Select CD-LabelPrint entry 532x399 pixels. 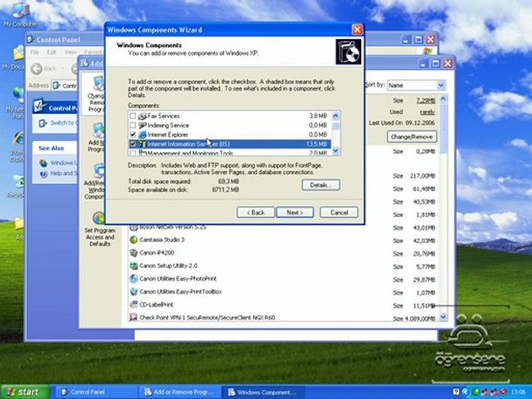pos(156,305)
